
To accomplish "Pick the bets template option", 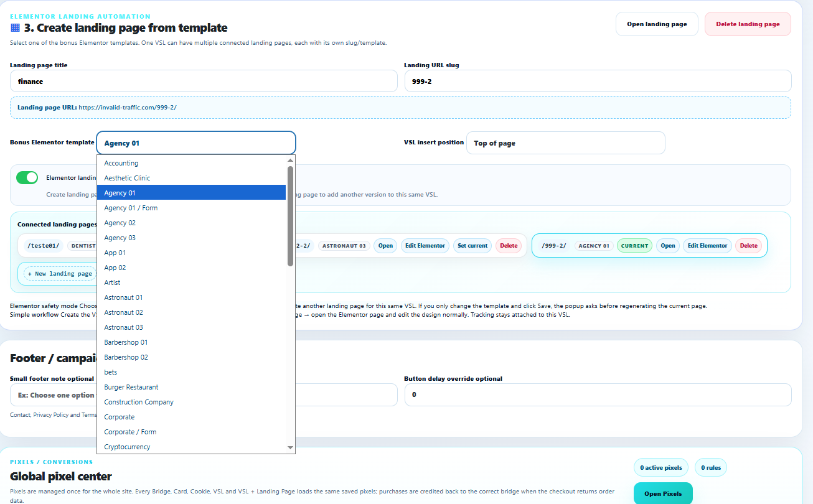I will tap(191, 372).
